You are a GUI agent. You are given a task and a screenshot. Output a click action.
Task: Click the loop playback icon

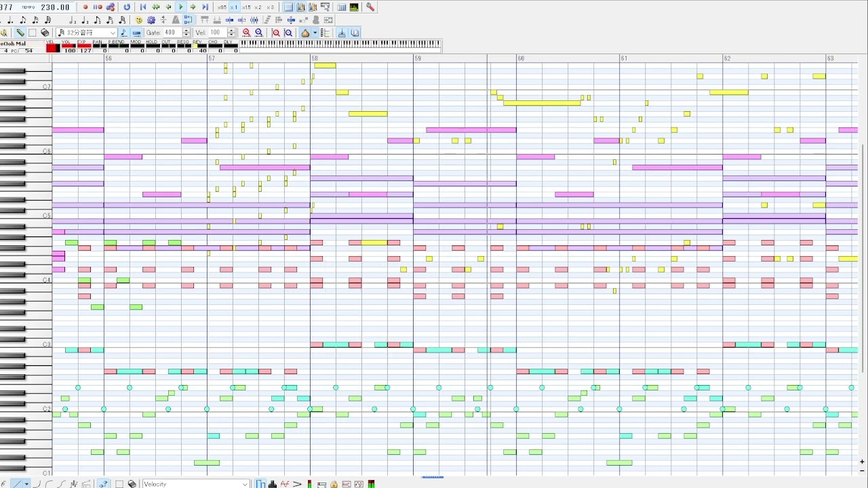[127, 7]
